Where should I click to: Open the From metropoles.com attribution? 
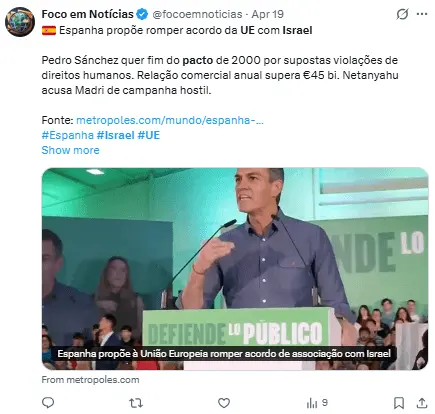pos(90,380)
